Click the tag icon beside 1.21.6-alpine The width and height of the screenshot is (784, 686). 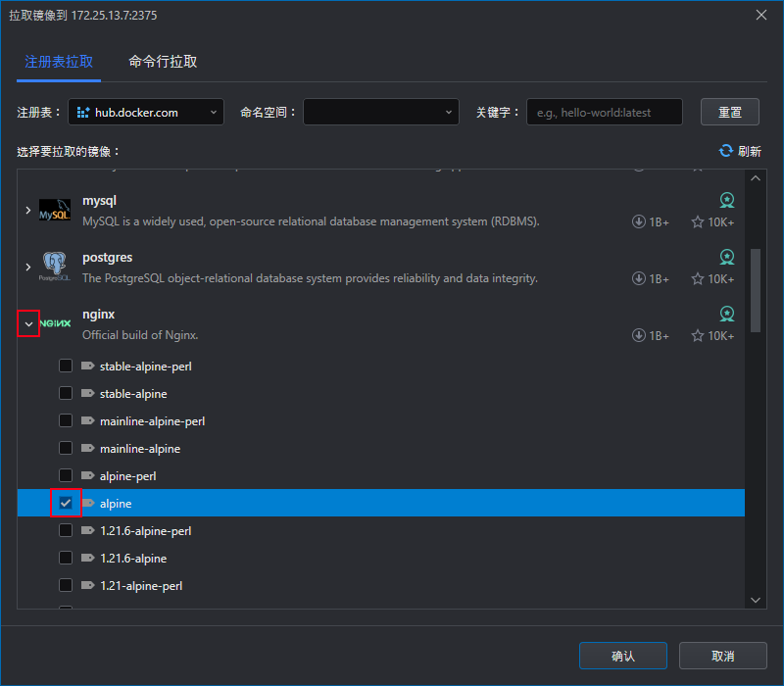point(87,558)
